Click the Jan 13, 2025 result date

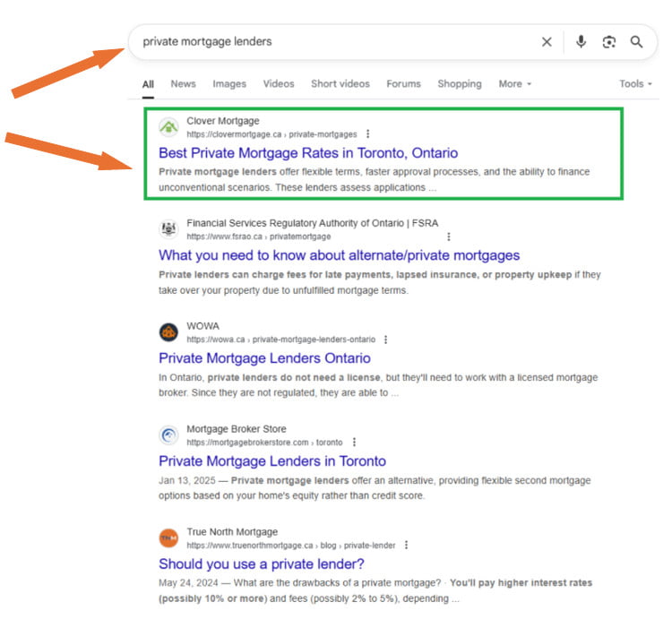pos(187,480)
